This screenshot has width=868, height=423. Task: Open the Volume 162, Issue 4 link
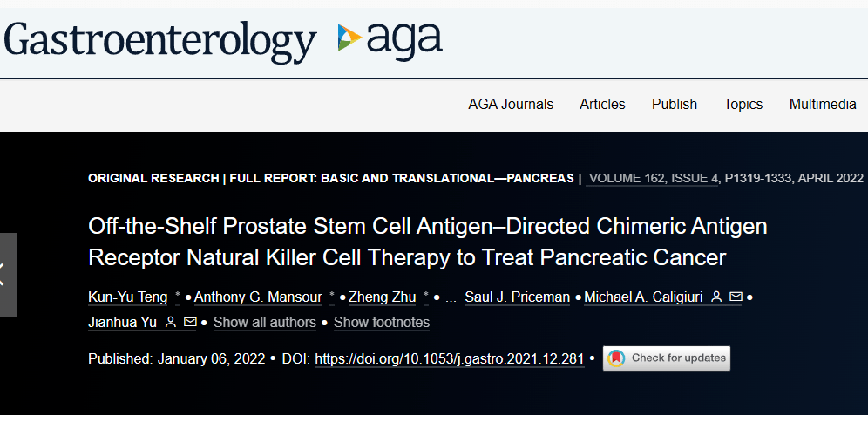(x=652, y=178)
